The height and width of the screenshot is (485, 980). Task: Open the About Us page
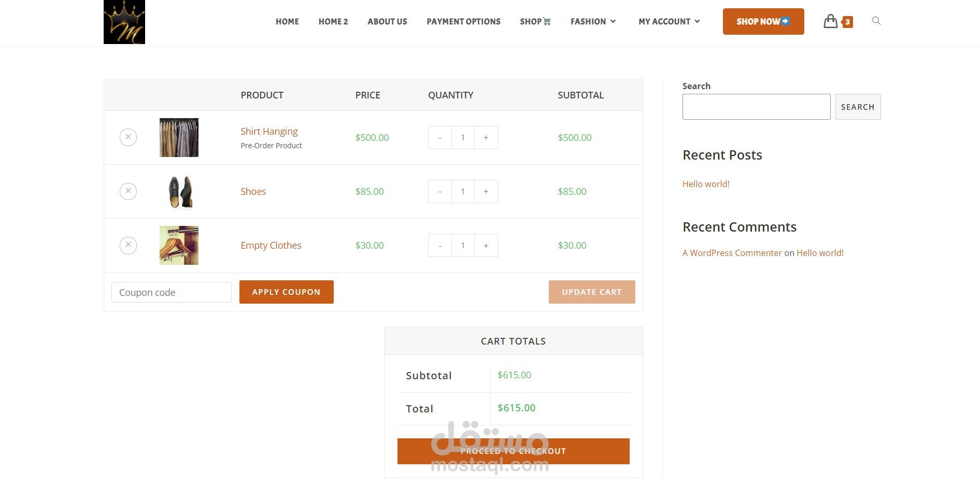point(387,21)
